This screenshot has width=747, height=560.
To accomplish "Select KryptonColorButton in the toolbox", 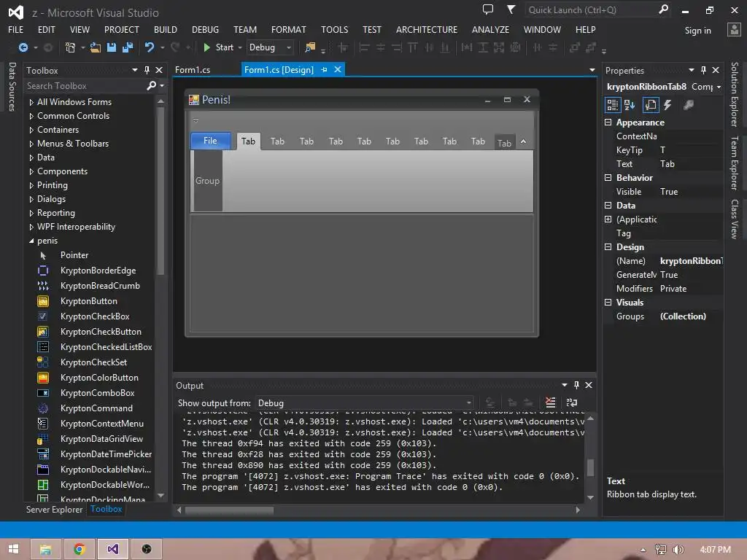I will (99, 378).
